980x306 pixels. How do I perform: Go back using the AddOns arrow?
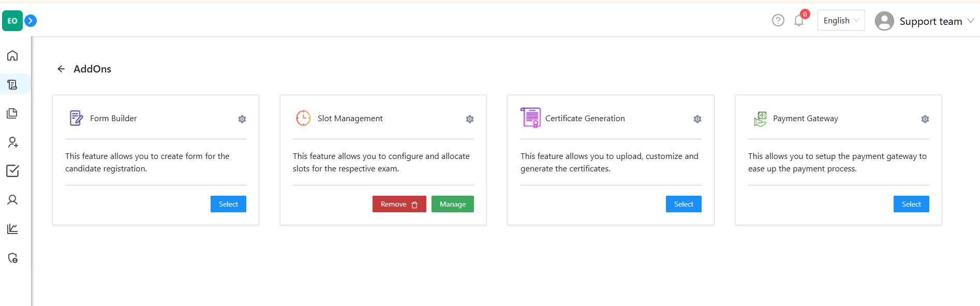(61, 69)
